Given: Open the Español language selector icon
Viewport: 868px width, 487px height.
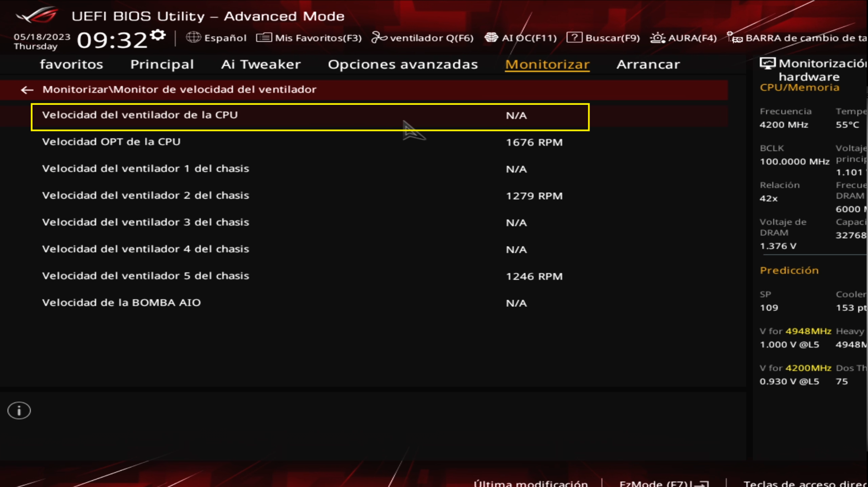Looking at the screenshot, I should pyautogui.click(x=194, y=38).
